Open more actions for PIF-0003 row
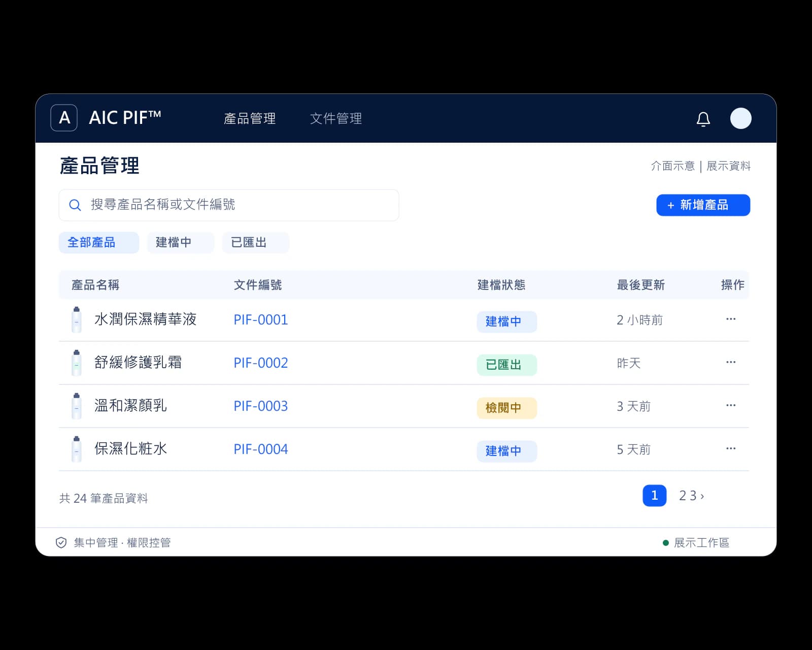This screenshot has width=812, height=650. pyautogui.click(x=731, y=405)
